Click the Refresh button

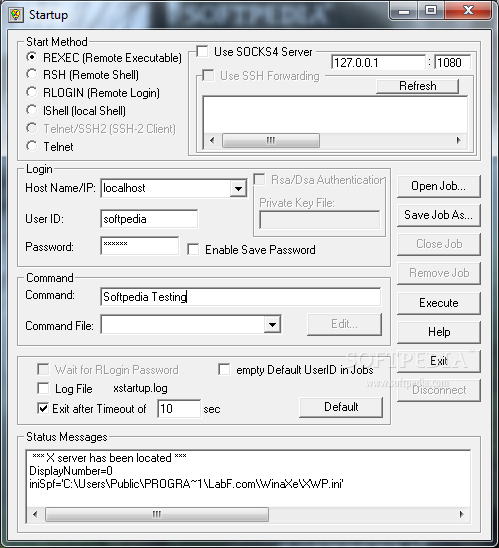point(418,86)
